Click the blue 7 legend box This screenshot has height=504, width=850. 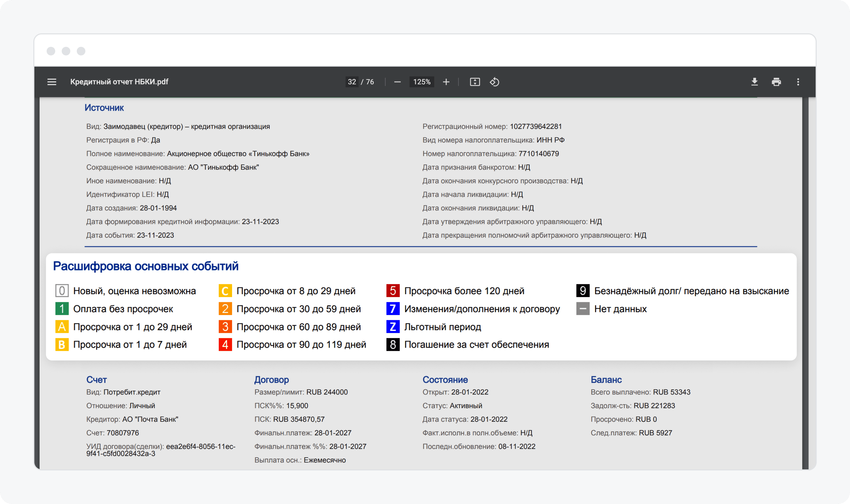pos(393,309)
